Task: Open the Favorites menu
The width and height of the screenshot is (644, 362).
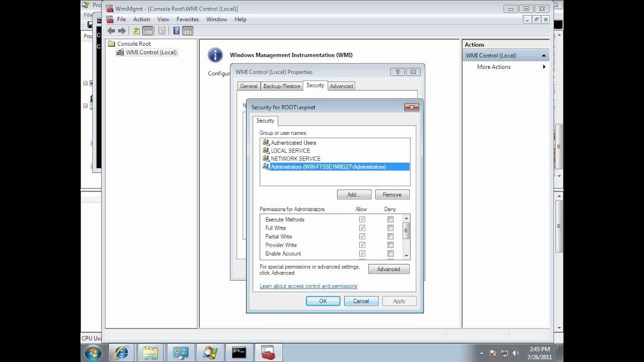Action: pos(188,19)
